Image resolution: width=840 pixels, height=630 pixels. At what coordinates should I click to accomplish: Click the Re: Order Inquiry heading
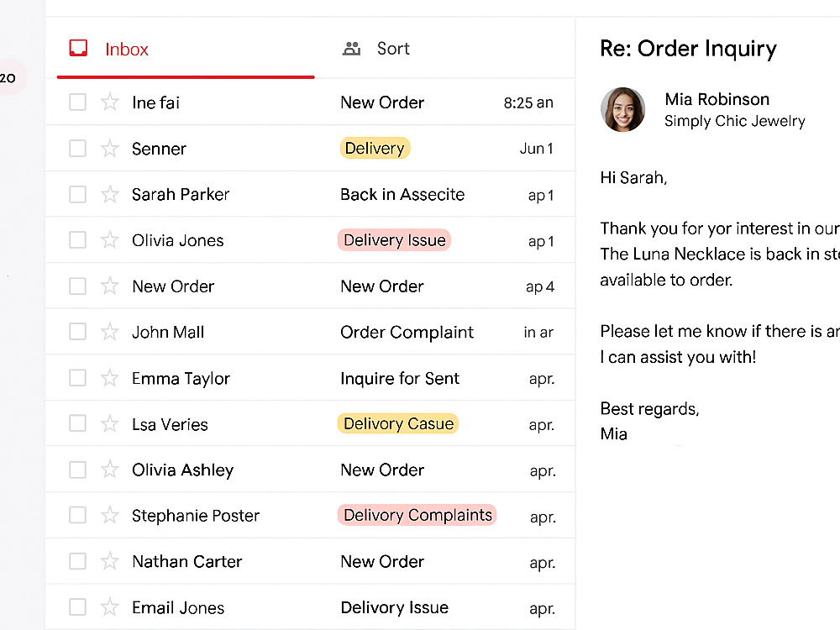(688, 49)
